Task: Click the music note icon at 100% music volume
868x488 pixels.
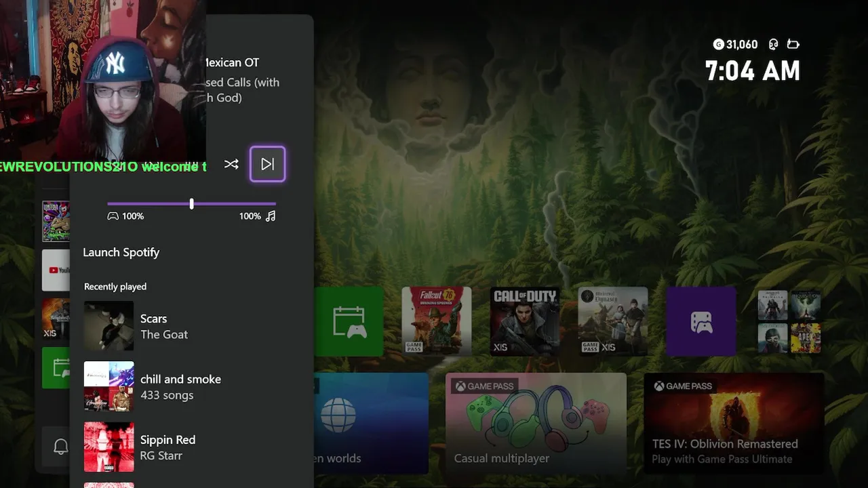Action: (x=271, y=216)
